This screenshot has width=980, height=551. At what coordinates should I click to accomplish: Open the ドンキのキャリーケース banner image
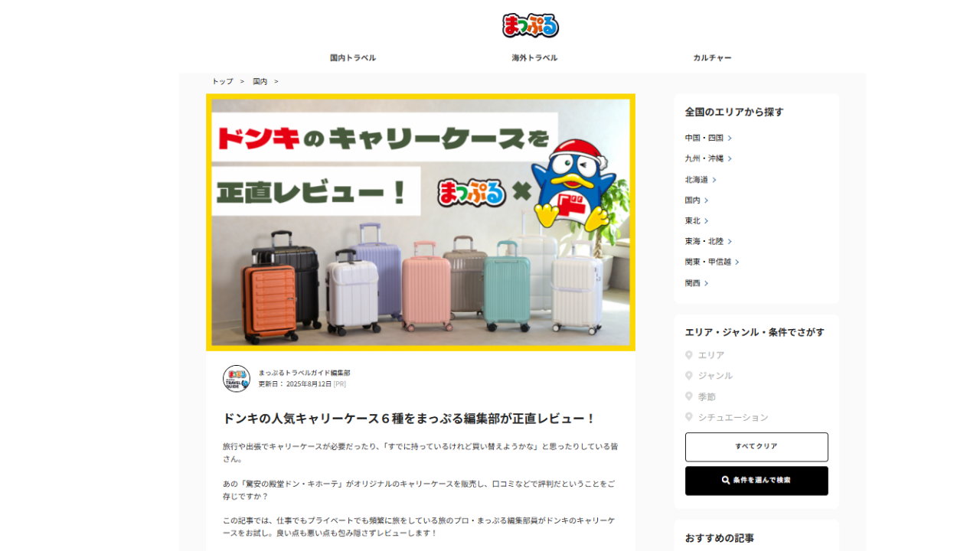pyautogui.click(x=420, y=223)
